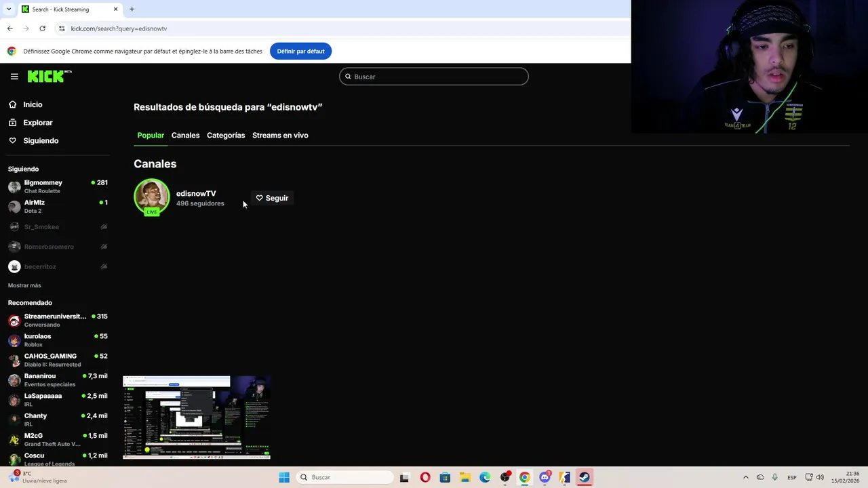Open the weather widget on taskbar
The width and height of the screenshot is (868, 488).
coord(39,477)
